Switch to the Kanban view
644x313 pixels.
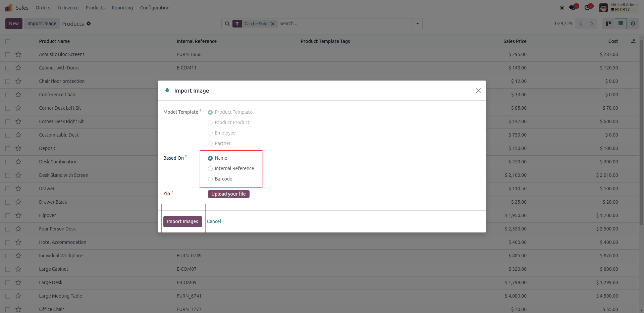pos(608,23)
